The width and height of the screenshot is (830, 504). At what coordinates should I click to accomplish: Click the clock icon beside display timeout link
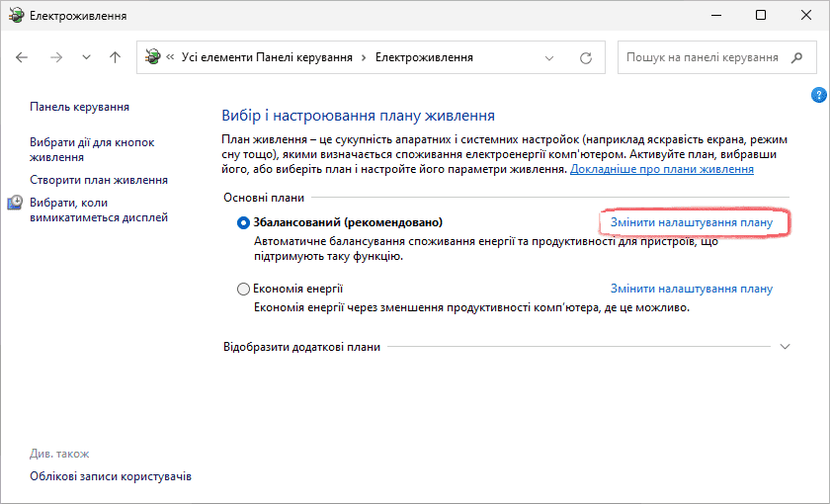16,203
